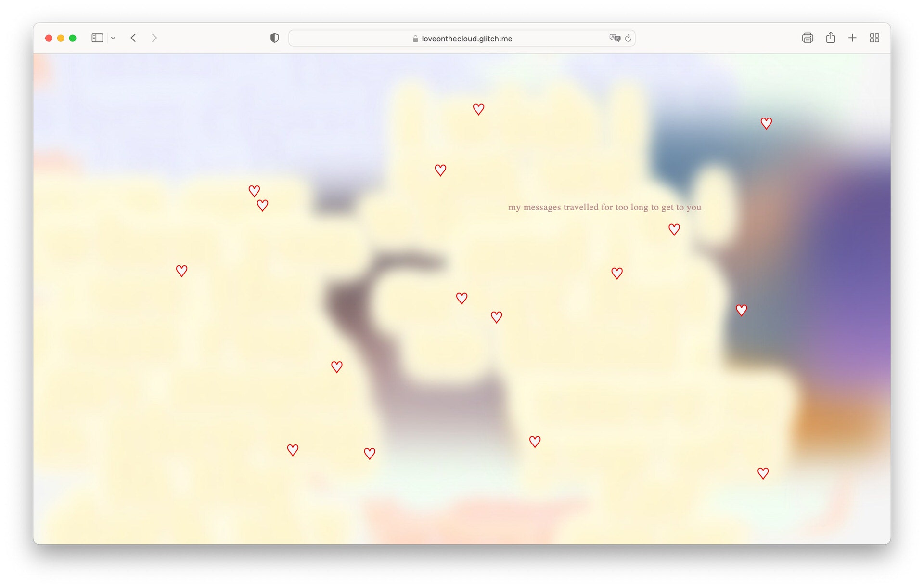Click the print icon in toolbar

(807, 38)
